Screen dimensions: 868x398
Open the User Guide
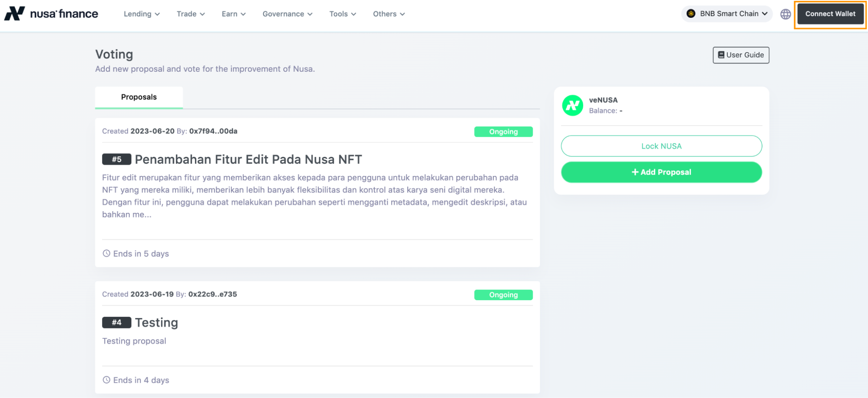(x=741, y=55)
